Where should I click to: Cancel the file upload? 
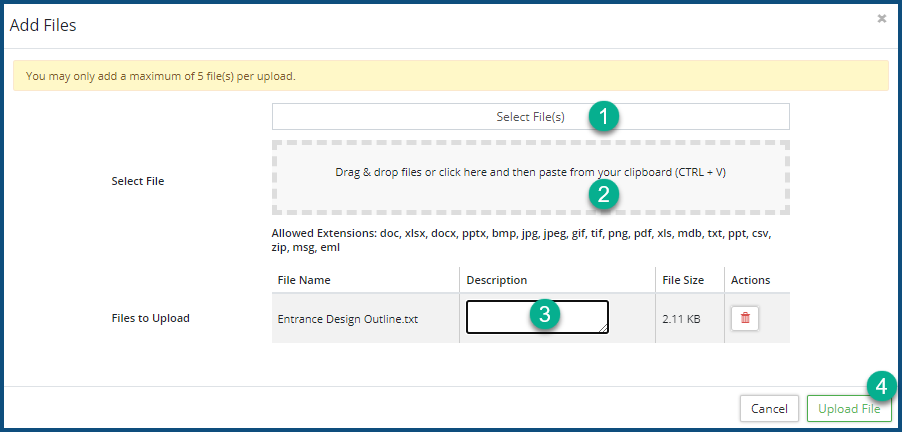pos(769,409)
